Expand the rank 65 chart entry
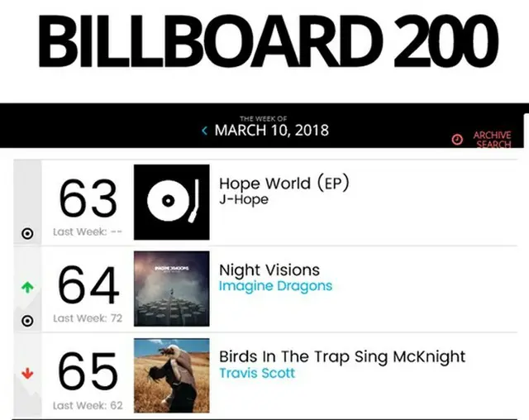Viewport: 529px width, 420px height. point(265,375)
